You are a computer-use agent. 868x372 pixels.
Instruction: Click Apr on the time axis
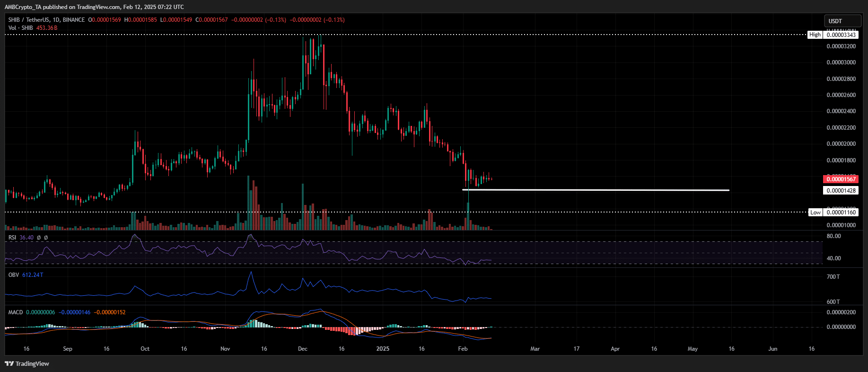(x=615, y=349)
